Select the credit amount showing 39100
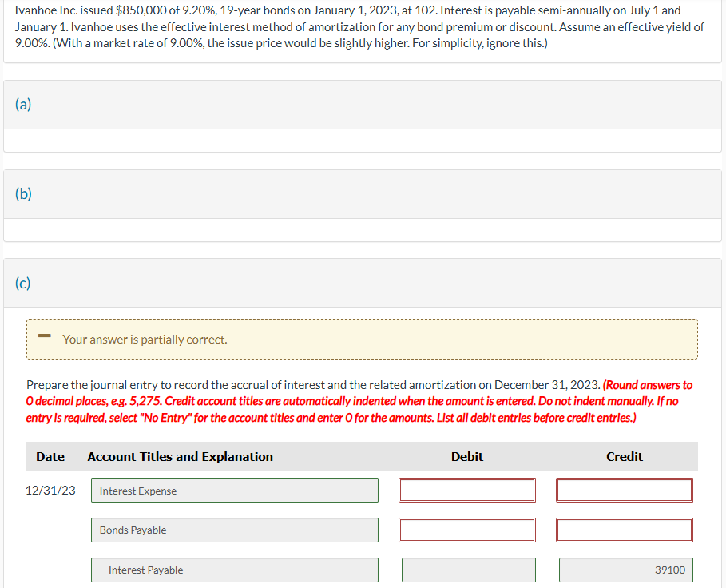This screenshot has height=588, width=726. (625, 570)
